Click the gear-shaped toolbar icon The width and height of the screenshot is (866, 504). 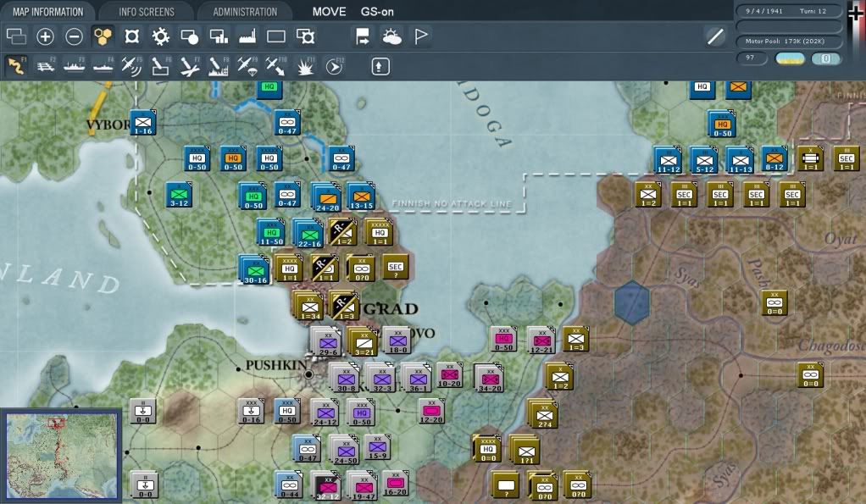161,36
